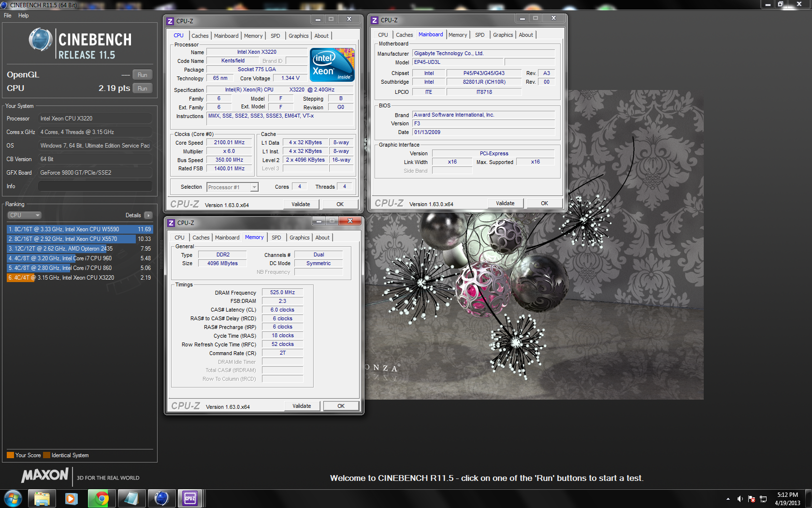Switch to Caches tab in CPU window
The width and height of the screenshot is (812, 508).
click(x=200, y=36)
